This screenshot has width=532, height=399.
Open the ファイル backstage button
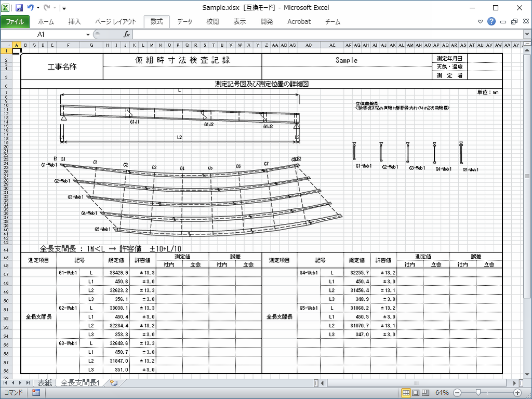click(15, 22)
